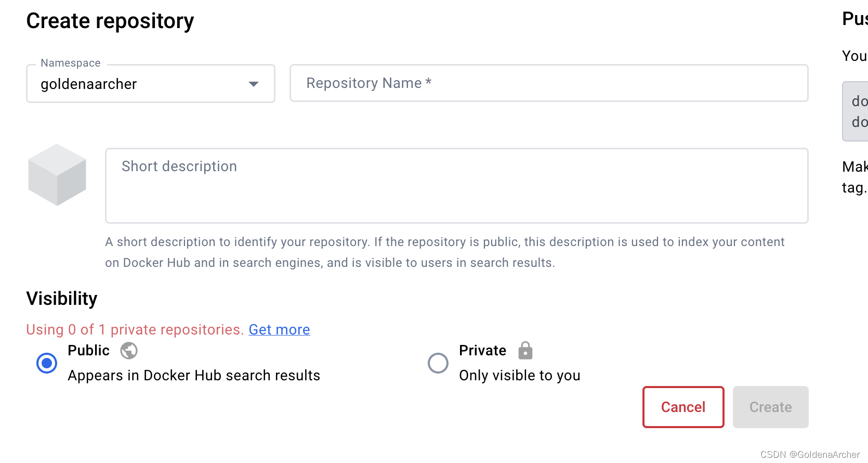Click the short description helper paragraph
This screenshot has width=868, height=463.
445,252
